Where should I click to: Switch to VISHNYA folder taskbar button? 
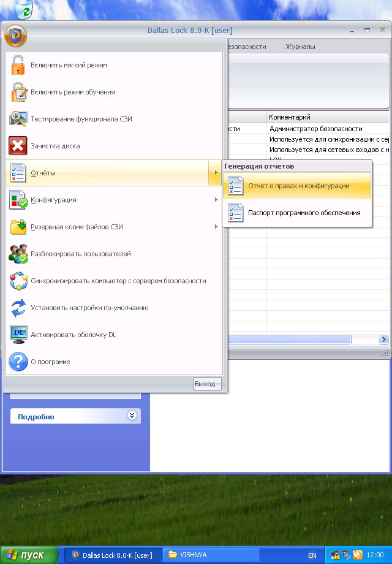click(211, 555)
